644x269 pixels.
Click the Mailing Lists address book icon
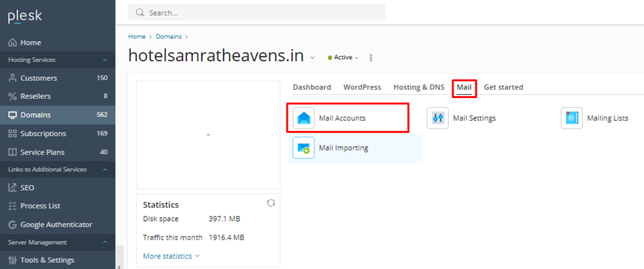pos(571,118)
